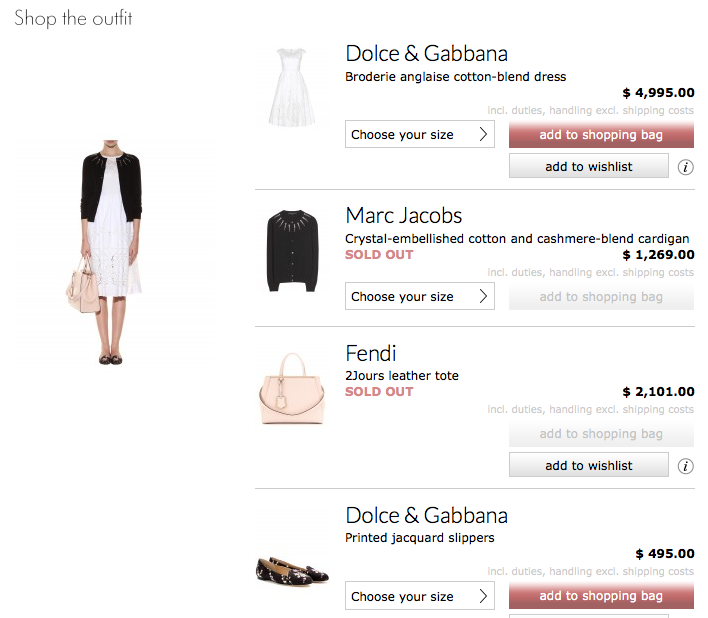Click the disabled add to shopping bag for Fendi tote
The height and width of the screenshot is (618, 708).
(x=601, y=433)
